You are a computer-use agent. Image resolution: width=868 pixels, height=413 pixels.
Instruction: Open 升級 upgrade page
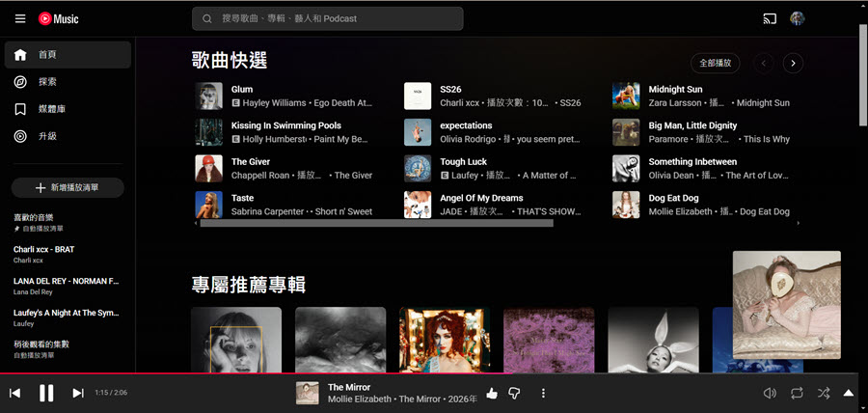(68, 136)
